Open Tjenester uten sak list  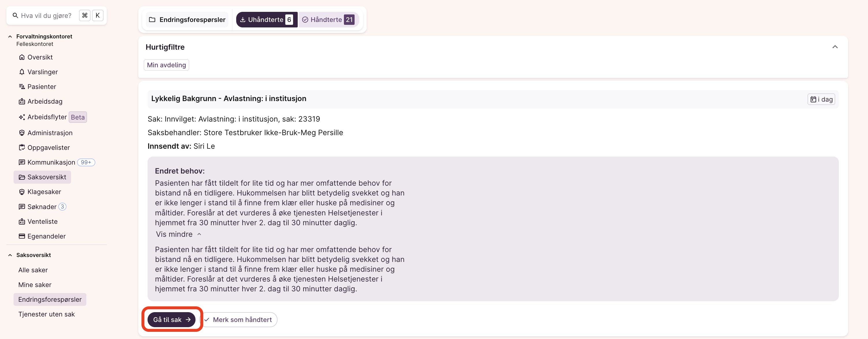click(46, 314)
